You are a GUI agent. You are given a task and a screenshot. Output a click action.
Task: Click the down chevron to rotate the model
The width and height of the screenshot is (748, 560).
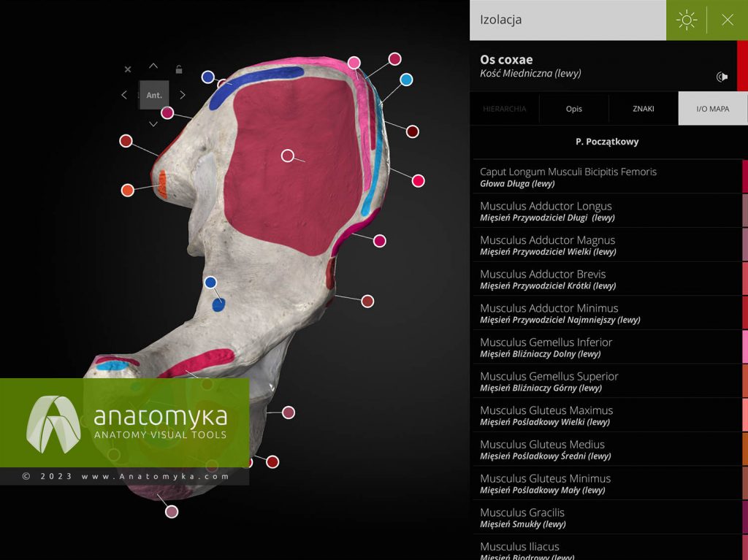coord(153,123)
